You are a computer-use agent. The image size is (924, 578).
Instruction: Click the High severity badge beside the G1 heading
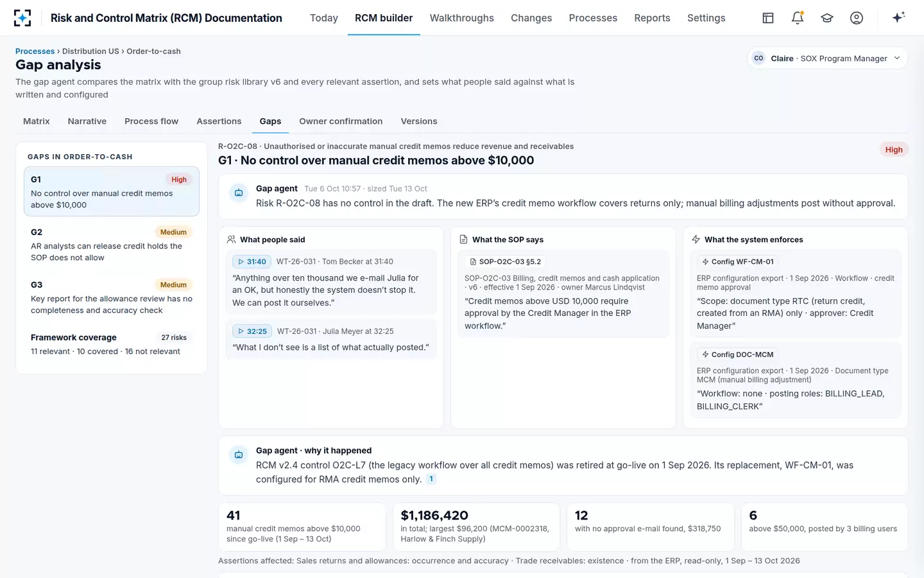coord(894,150)
